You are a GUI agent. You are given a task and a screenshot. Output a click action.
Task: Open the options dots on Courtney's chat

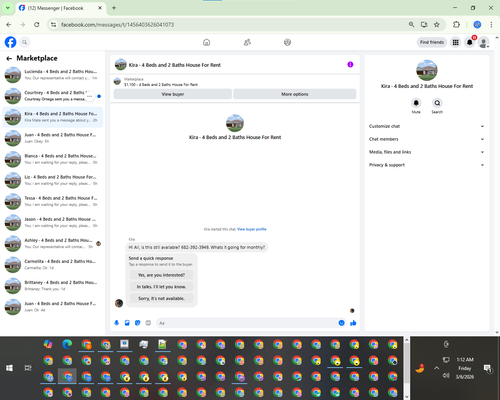point(89,96)
